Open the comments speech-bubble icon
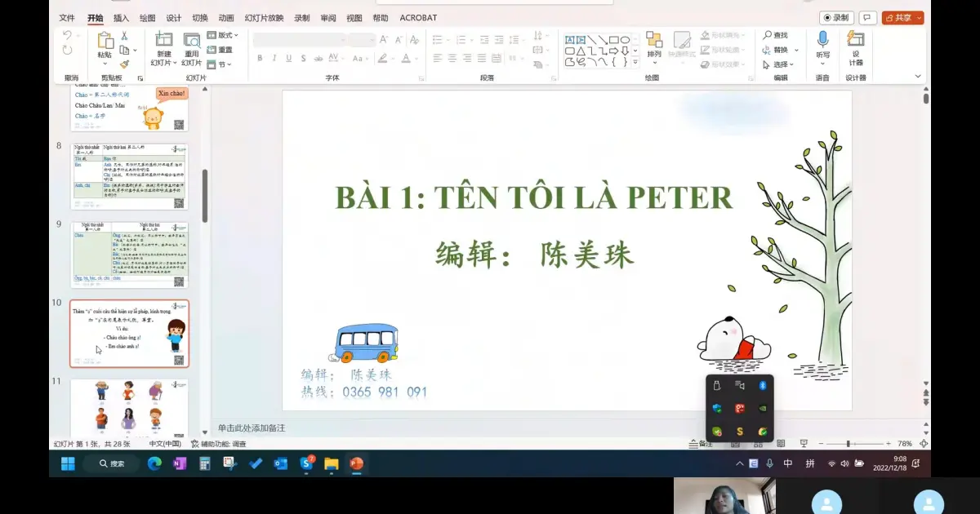This screenshot has width=980, height=514. pyautogui.click(x=868, y=17)
